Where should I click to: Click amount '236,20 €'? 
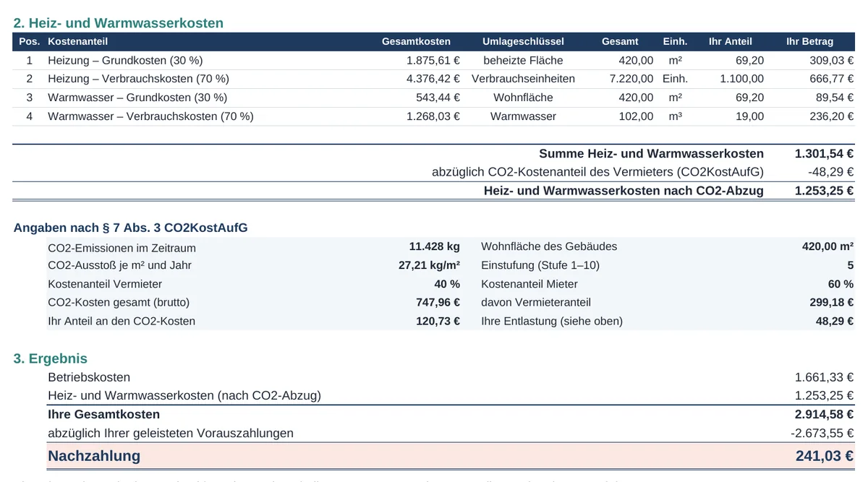tap(831, 116)
